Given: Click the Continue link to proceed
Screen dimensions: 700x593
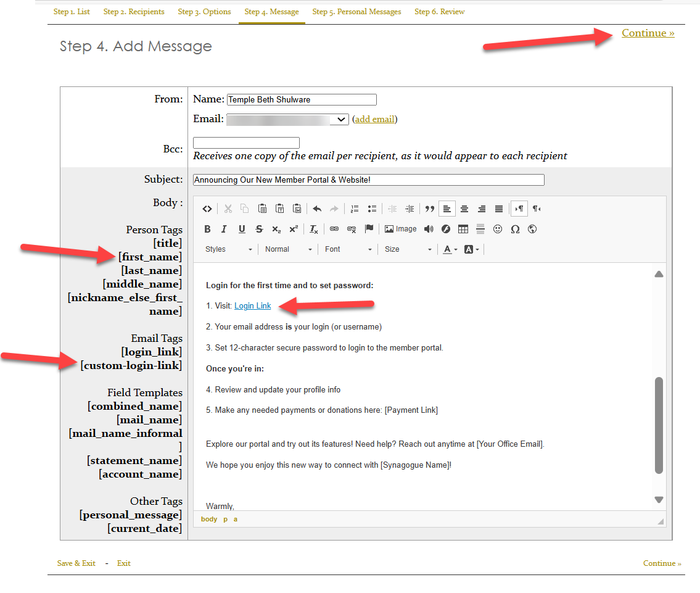Looking at the screenshot, I should pos(648,33).
